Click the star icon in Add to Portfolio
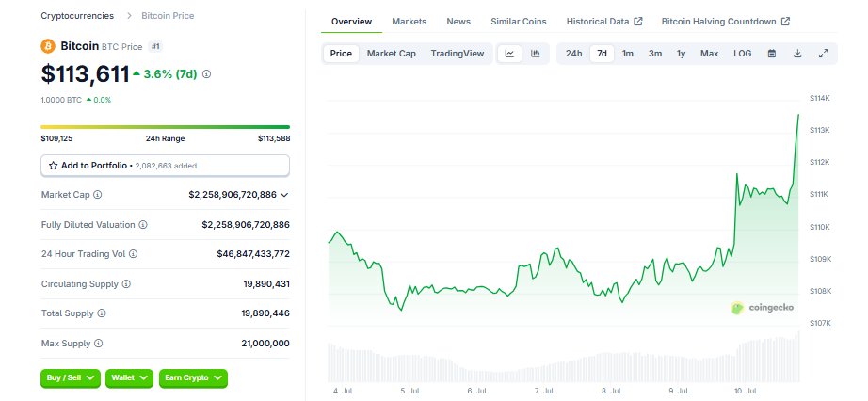Screen dimensions: 868x401 pyautogui.click(x=54, y=165)
